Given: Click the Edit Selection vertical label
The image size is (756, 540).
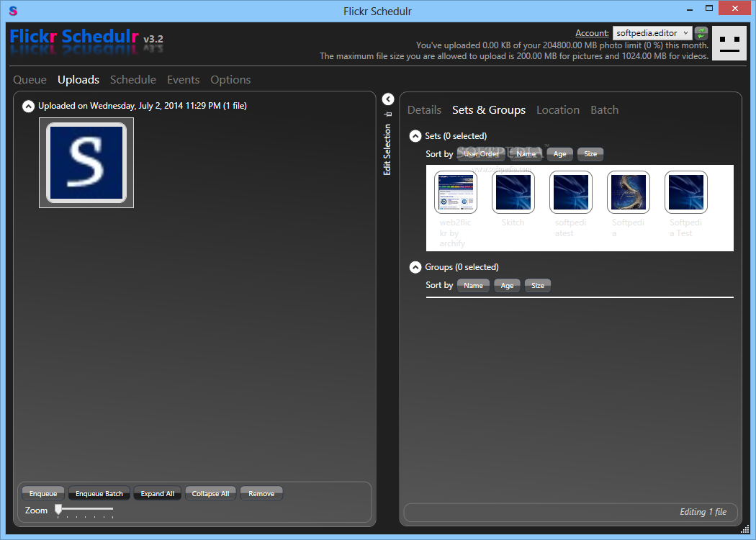Looking at the screenshot, I should 387,150.
